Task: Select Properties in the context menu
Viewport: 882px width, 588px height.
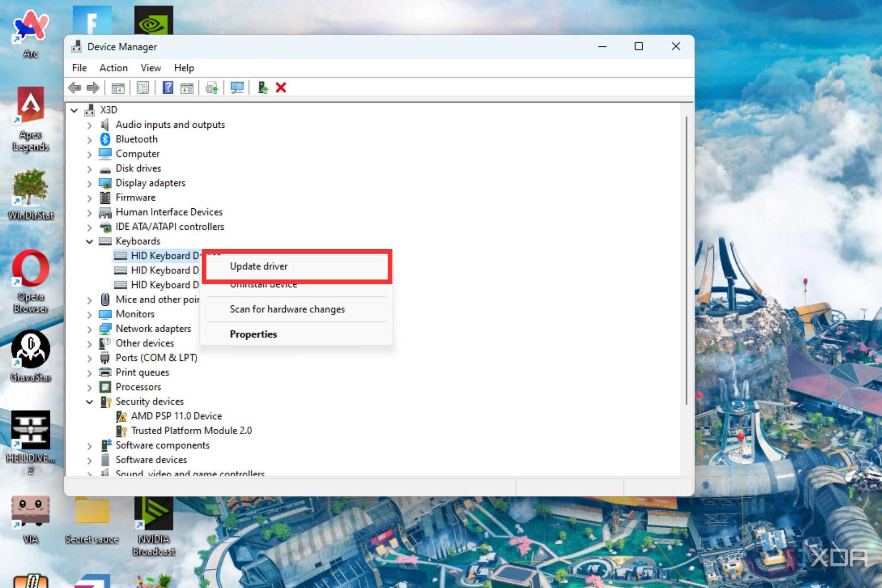Action: click(253, 334)
